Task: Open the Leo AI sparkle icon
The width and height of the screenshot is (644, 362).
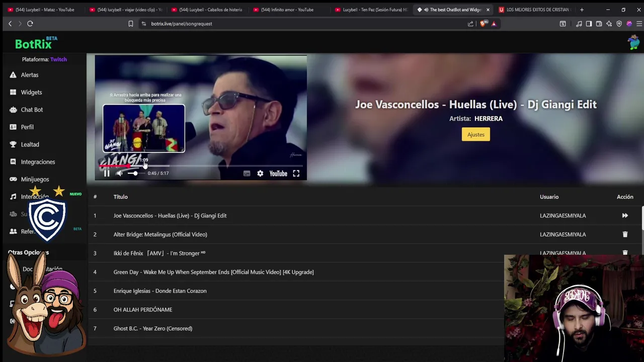Action: click(x=609, y=24)
